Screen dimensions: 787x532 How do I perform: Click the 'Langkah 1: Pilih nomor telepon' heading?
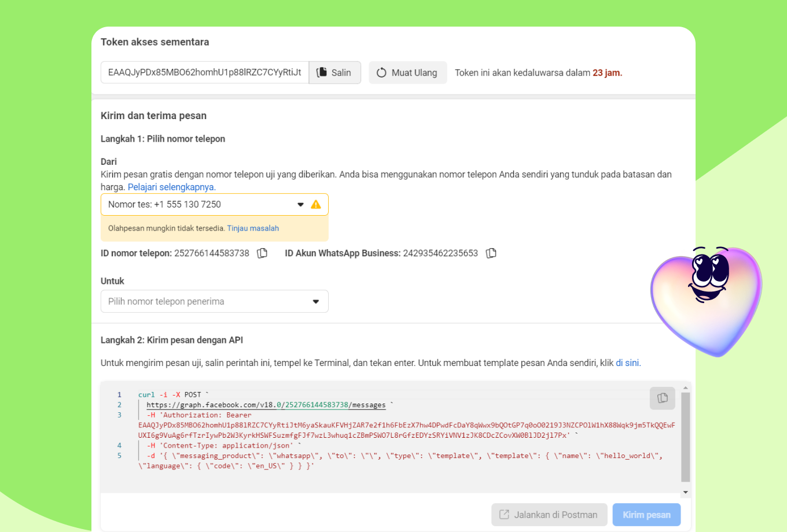163,139
